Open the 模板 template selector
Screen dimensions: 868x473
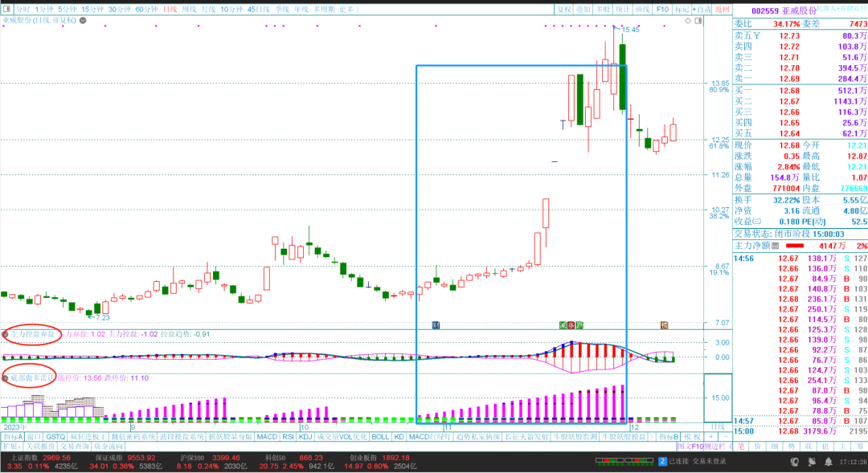tap(692, 437)
